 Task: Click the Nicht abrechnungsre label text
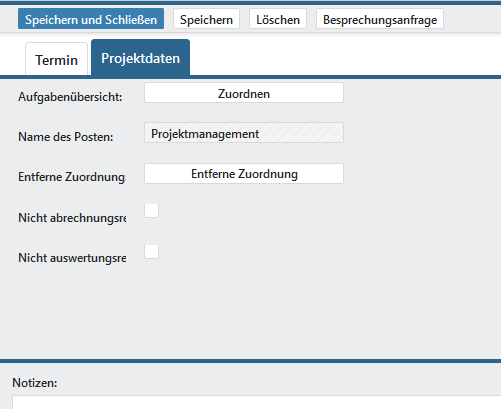coord(72,218)
